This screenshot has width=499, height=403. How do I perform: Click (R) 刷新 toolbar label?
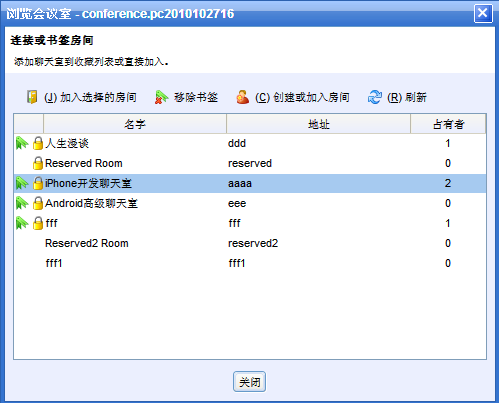click(x=407, y=97)
